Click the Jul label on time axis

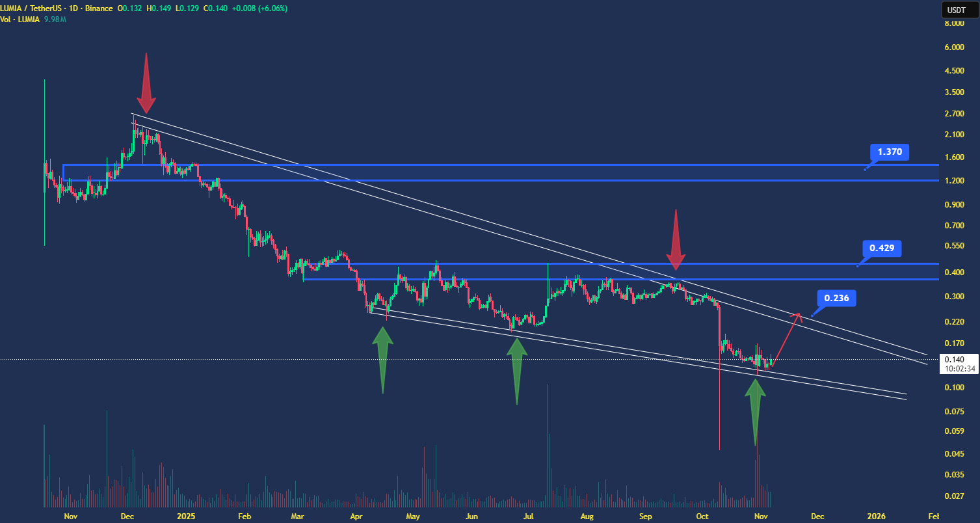pos(529,516)
